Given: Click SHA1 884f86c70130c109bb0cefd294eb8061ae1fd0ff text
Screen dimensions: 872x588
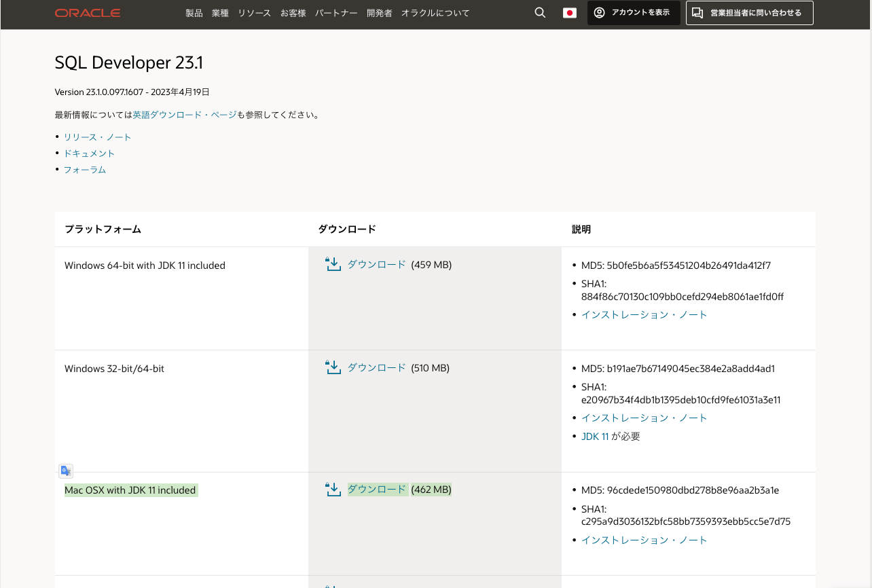Looking at the screenshot, I should 683,291.
